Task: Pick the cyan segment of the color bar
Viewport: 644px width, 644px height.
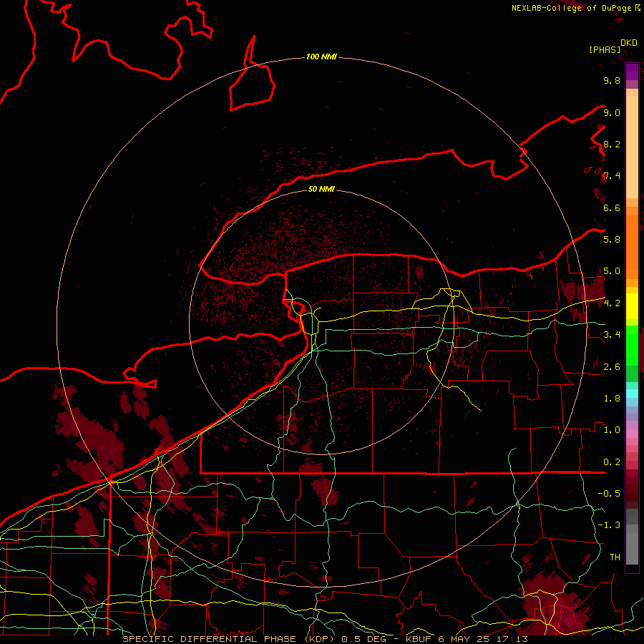Action: pos(632,393)
